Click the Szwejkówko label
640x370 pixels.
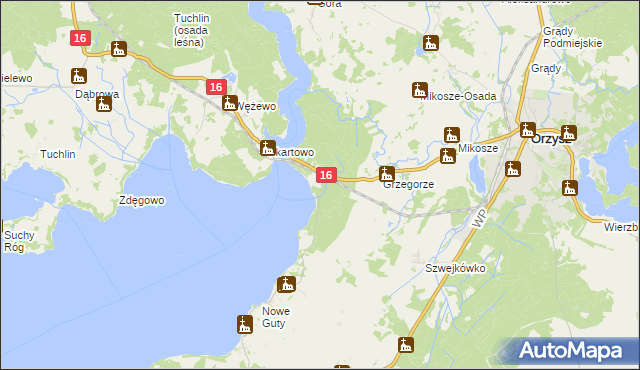click(x=455, y=268)
